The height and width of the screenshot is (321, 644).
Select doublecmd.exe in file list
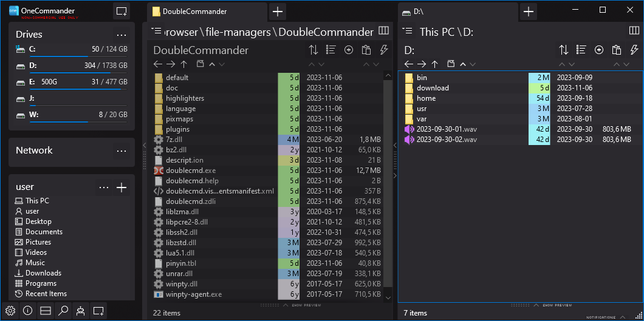[190, 171]
